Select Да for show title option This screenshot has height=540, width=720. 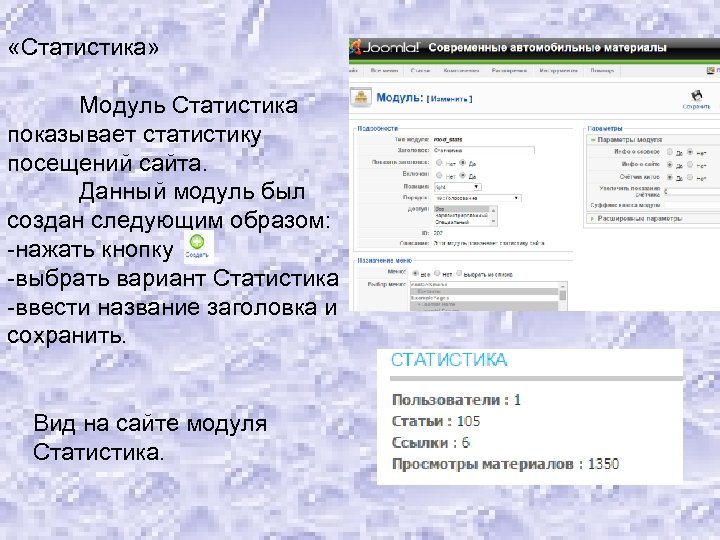click(x=463, y=163)
